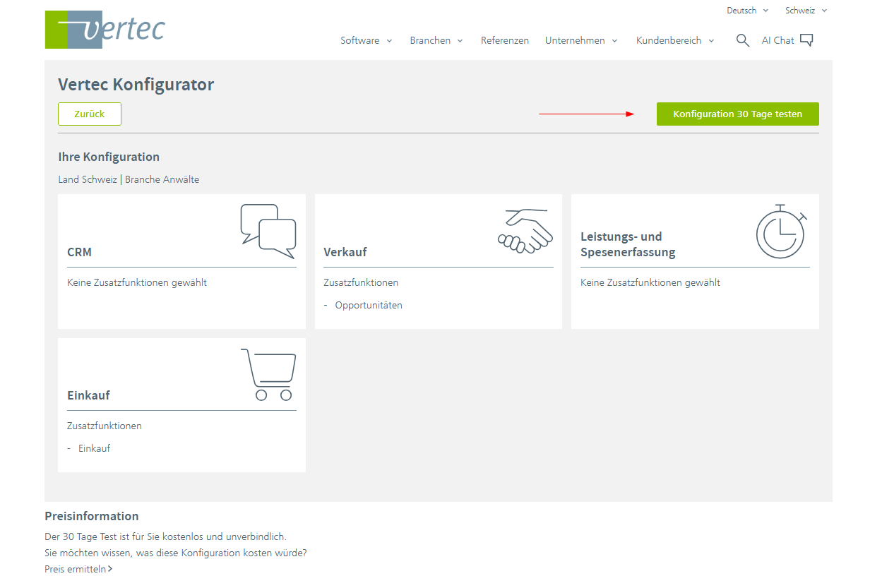This screenshot has width=882, height=588.
Task: Click the Verkauf card heading
Action: pyautogui.click(x=345, y=252)
